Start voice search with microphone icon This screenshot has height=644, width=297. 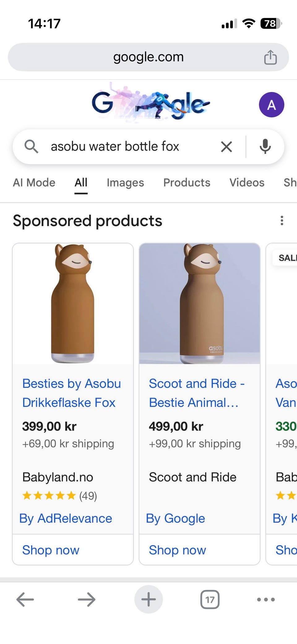point(265,147)
